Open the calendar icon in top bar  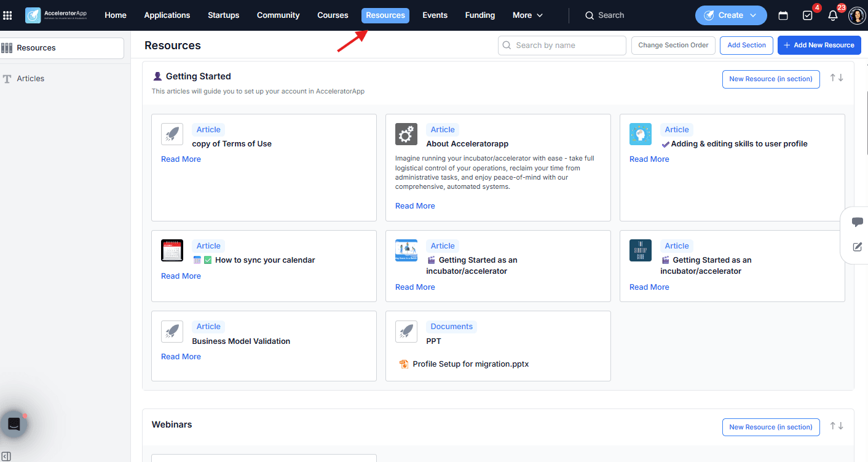pyautogui.click(x=783, y=15)
